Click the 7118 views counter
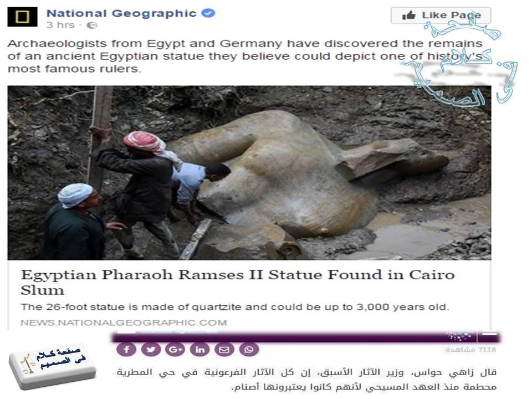The width and height of the screenshot is (532, 399). (471, 350)
